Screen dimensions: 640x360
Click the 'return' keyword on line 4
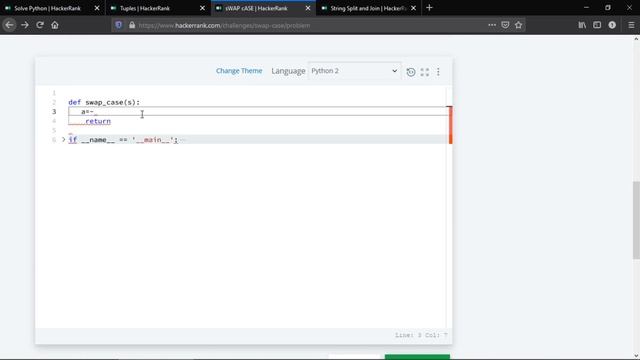[98, 121]
